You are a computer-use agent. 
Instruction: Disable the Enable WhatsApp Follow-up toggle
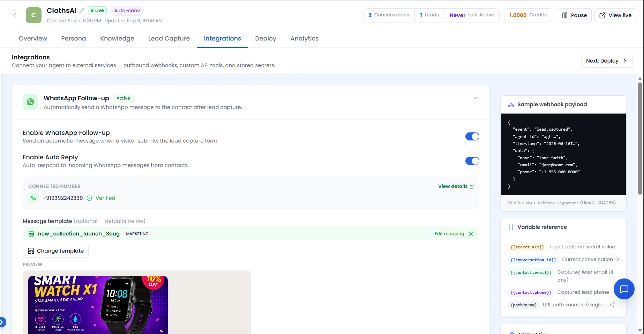pos(472,137)
